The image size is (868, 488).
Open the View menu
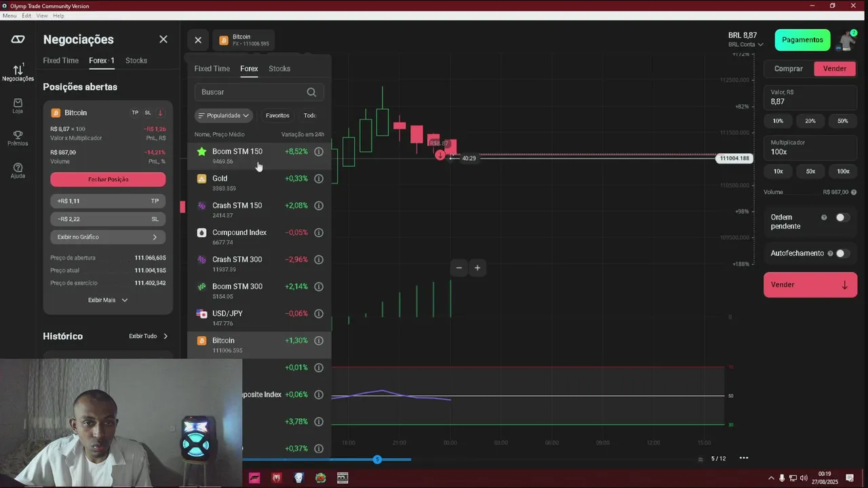(x=42, y=16)
